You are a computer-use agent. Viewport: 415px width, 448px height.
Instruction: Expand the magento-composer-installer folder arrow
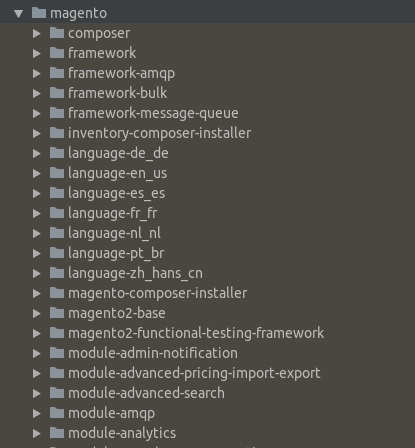tap(37, 293)
